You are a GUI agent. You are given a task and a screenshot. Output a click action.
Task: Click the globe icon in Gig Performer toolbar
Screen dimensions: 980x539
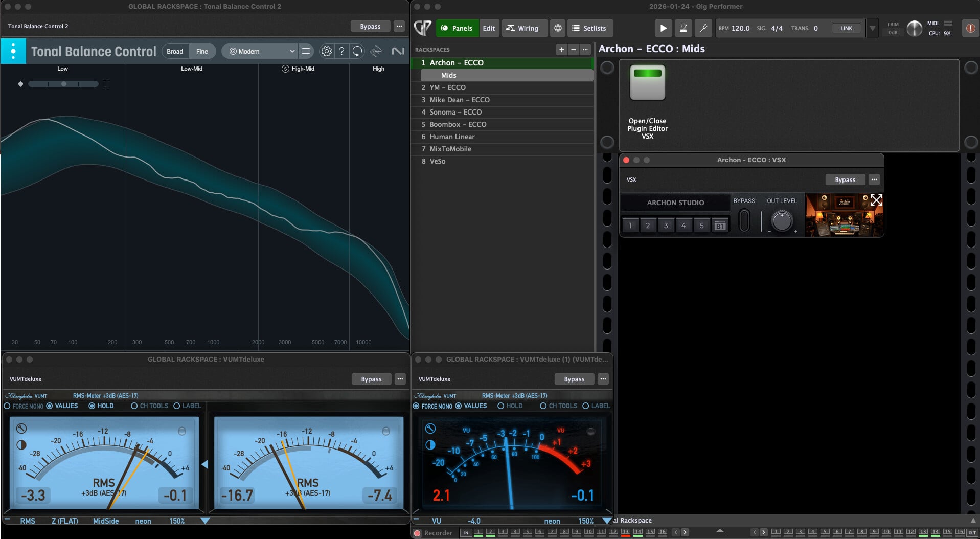[558, 28]
